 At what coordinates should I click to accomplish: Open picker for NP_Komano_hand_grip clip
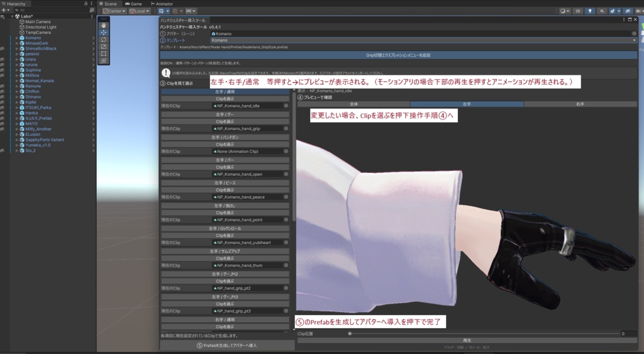pos(286,128)
